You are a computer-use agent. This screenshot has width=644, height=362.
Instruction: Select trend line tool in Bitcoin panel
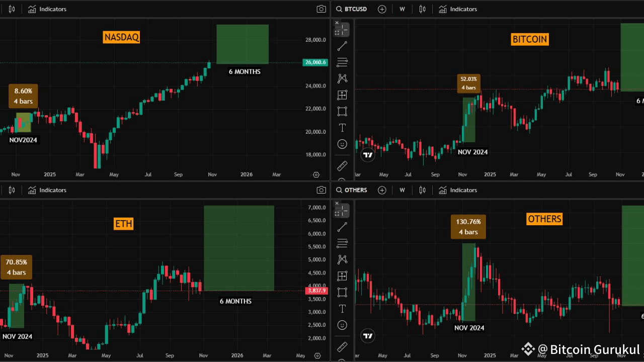[x=342, y=46]
